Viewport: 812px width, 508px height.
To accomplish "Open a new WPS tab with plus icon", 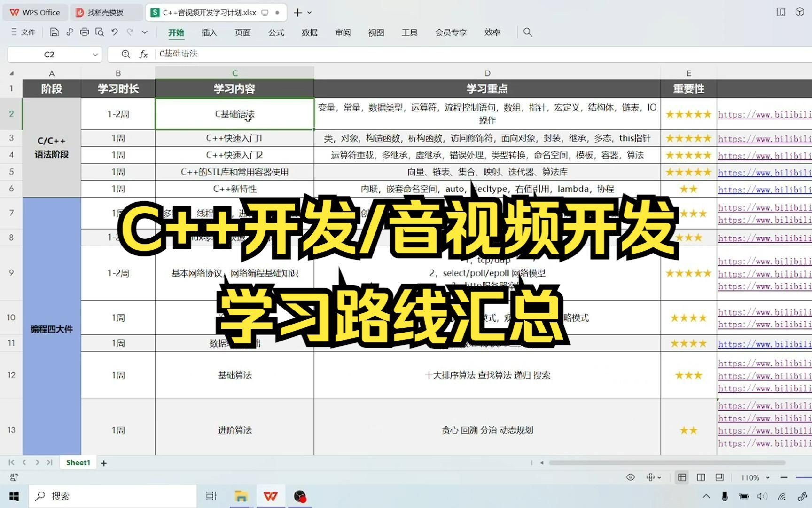I will (x=297, y=13).
